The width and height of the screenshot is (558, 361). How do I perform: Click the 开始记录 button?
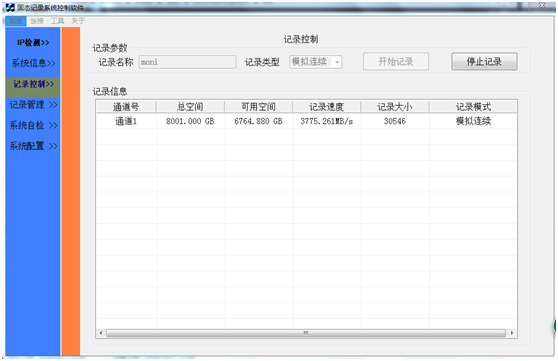coord(396,62)
